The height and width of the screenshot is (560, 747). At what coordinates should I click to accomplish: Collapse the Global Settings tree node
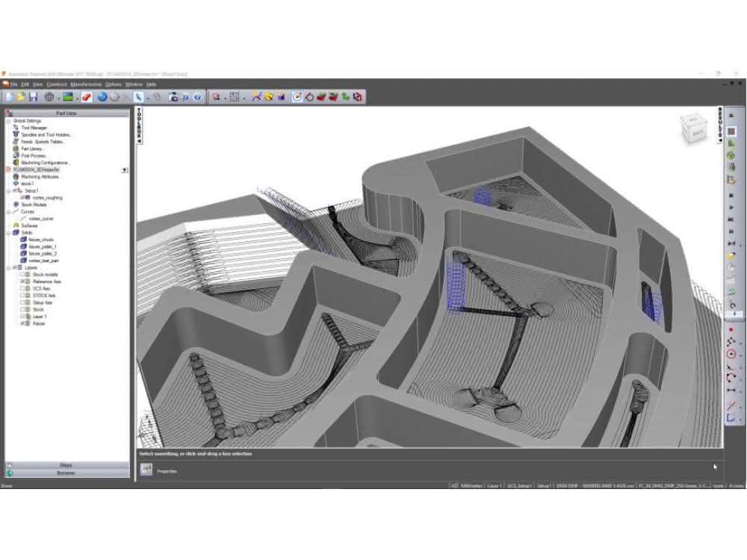[8, 121]
